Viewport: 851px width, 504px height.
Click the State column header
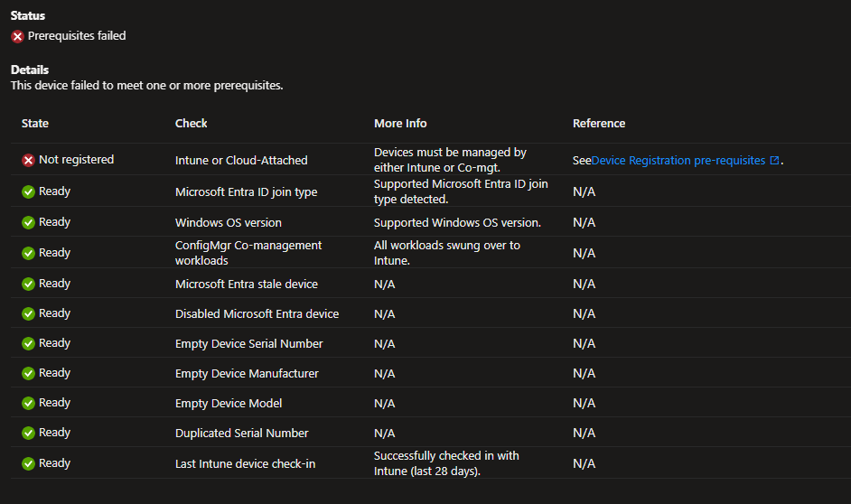35,123
